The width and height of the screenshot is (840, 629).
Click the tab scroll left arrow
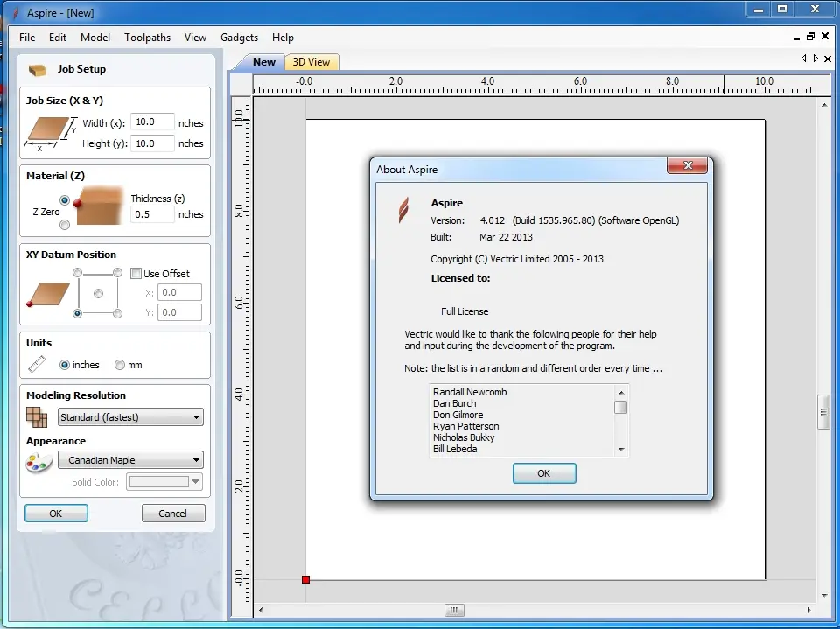pos(803,59)
